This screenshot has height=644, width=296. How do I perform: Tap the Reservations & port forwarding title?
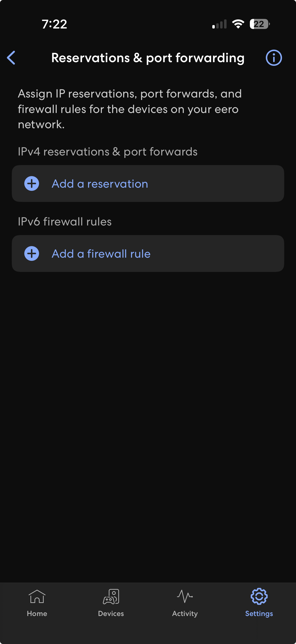tap(148, 58)
